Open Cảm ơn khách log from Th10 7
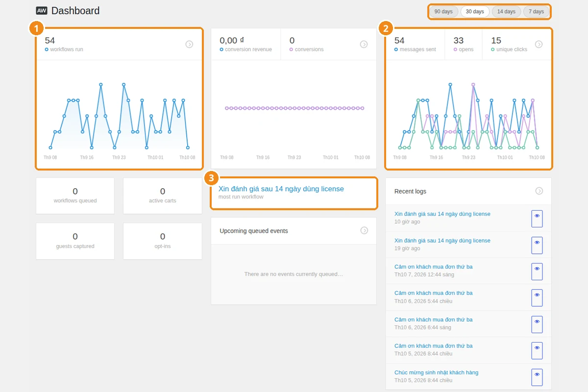 tap(434, 267)
